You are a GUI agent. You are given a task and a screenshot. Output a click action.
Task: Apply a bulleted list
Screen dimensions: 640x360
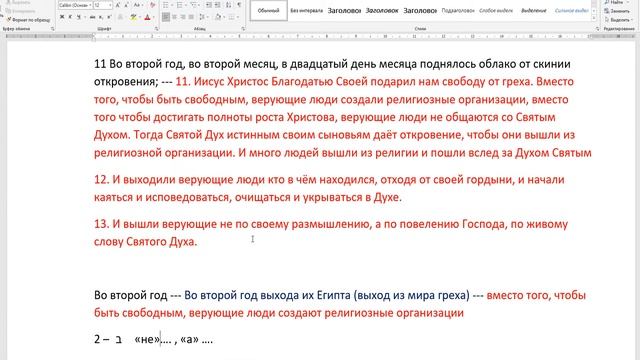coord(165,5)
